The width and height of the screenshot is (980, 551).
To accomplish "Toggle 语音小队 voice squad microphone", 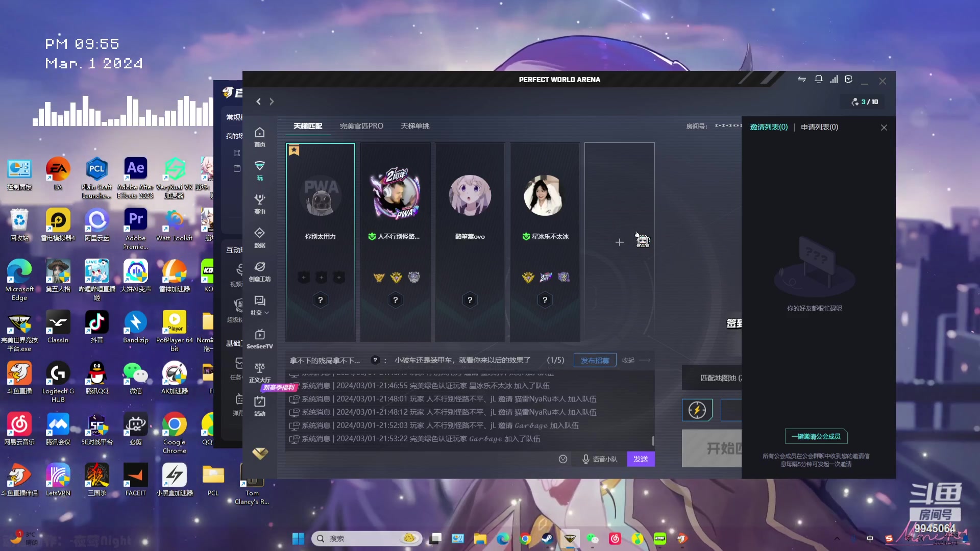I will click(x=600, y=459).
